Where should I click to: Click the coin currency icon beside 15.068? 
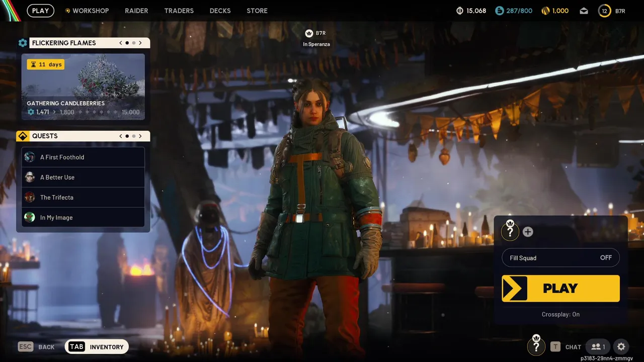point(459,11)
